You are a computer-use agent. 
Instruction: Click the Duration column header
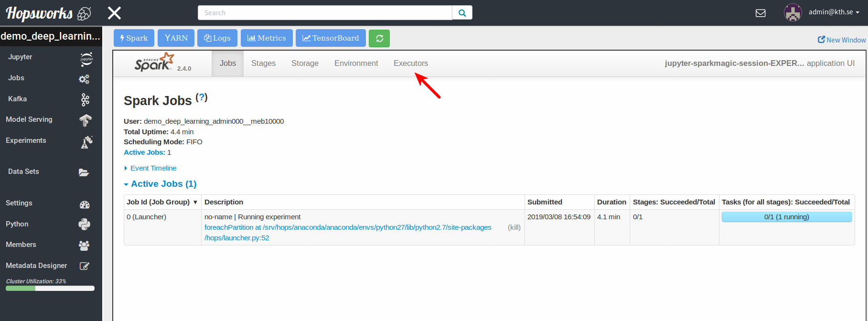tap(611, 202)
